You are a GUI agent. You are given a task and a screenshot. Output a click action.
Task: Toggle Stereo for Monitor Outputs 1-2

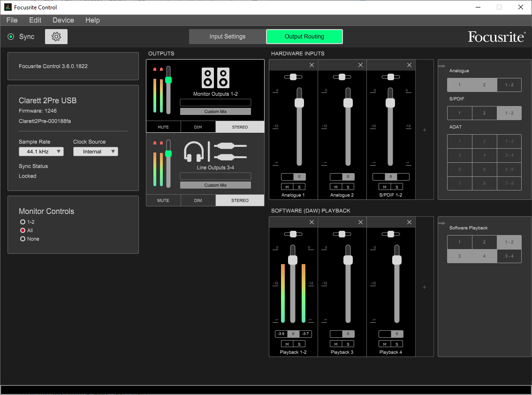click(x=240, y=127)
